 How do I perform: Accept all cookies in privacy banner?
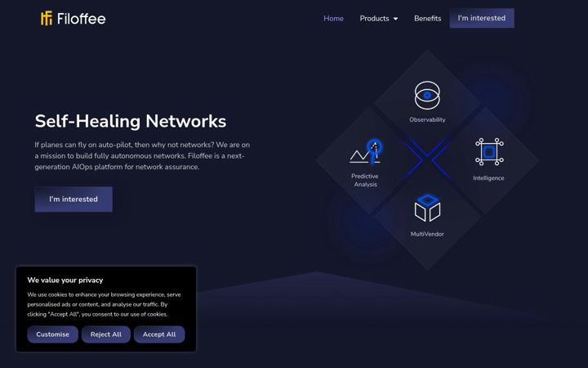[x=159, y=334]
